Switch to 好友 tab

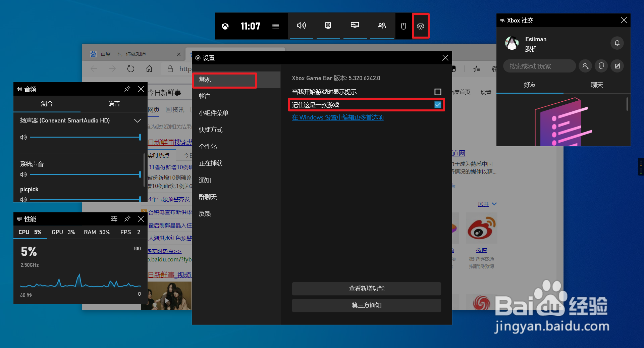[530, 85]
